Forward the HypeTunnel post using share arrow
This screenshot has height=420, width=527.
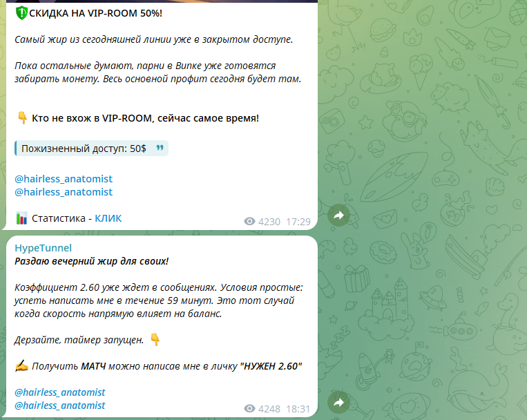coord(338,402)
